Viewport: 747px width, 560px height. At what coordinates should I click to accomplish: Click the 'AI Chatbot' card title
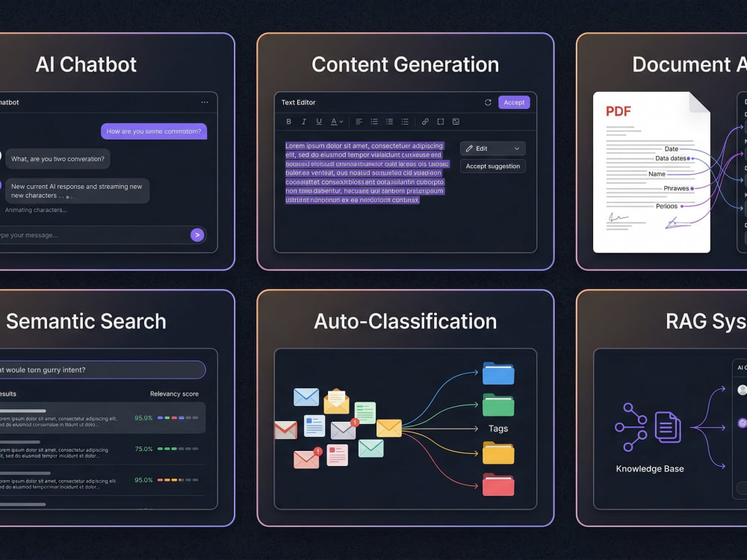86,65
